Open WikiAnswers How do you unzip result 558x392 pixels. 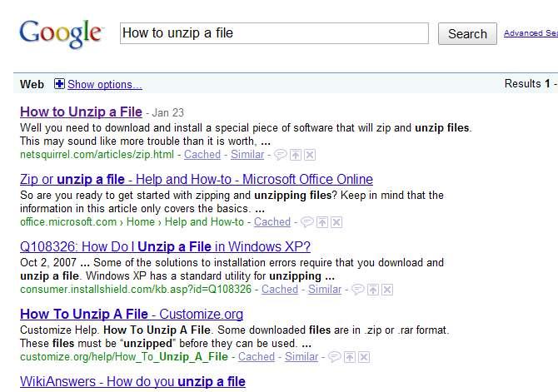[x=132, y=381]
